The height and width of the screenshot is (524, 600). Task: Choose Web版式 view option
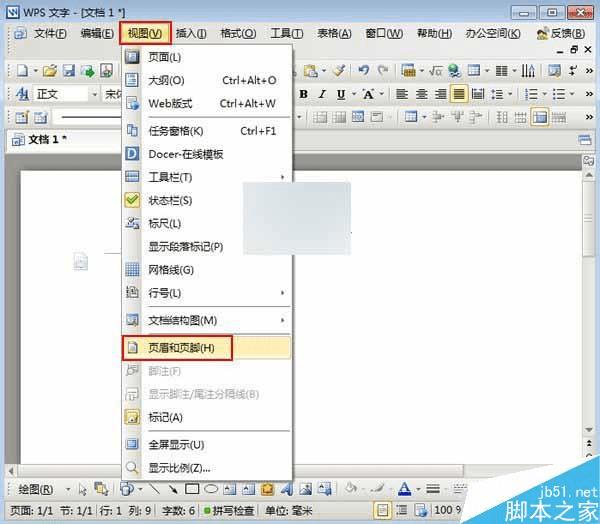(208, 103)
